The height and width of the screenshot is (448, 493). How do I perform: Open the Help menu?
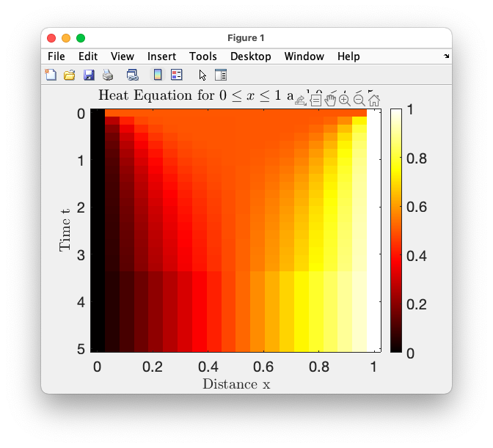(x=348, y=56)
